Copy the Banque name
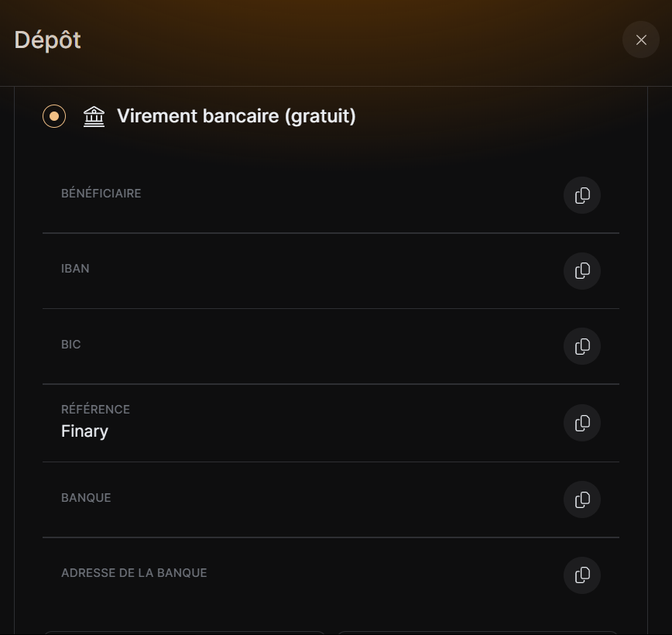The image size is (672, 635). tap(582, 499)
